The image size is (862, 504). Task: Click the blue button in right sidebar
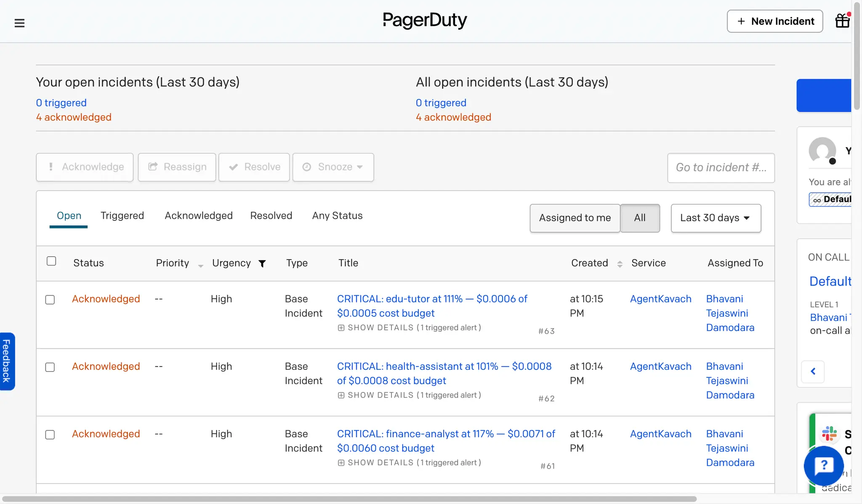(824, 95)
